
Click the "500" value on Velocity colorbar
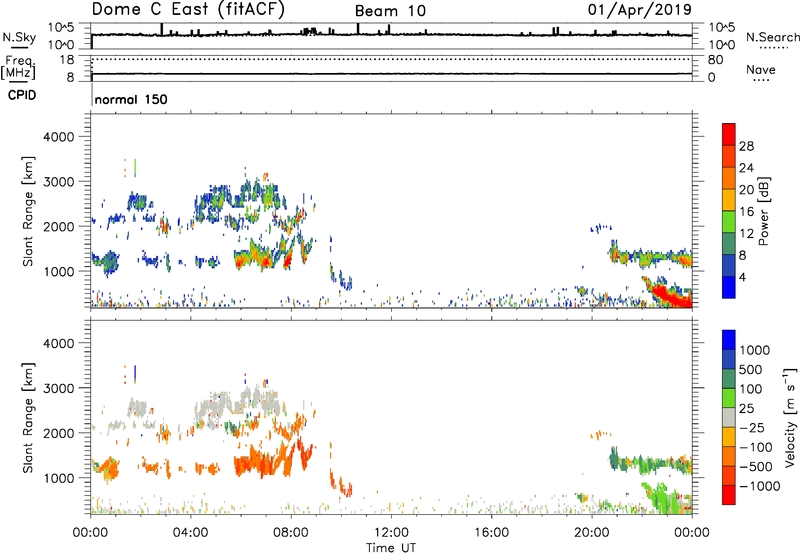(x=751, y=370)
